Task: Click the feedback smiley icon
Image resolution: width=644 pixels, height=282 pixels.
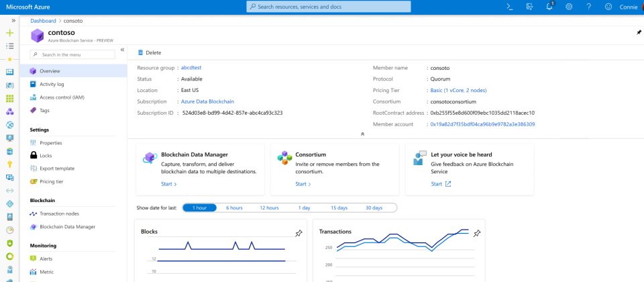Action: tap(608, 7)
